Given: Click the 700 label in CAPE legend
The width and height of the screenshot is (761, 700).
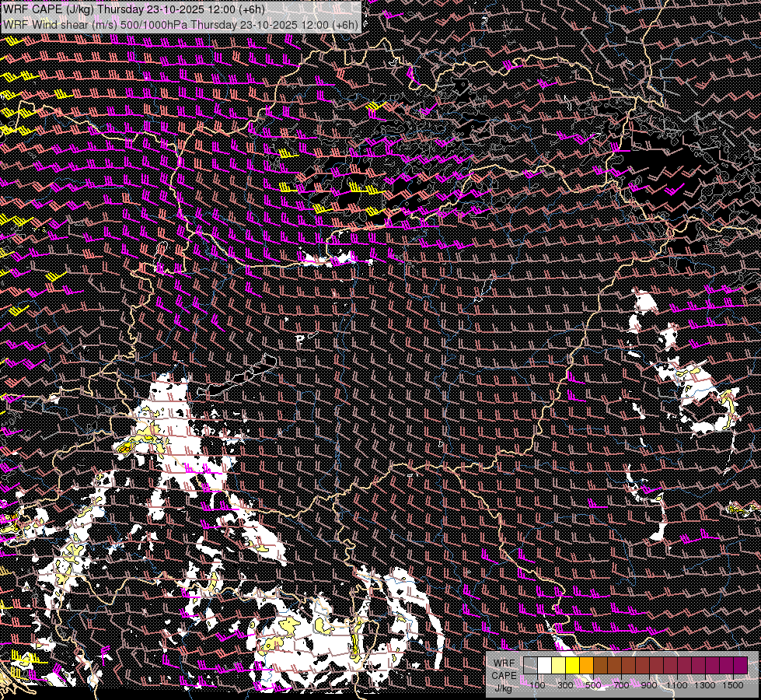Looking at the screenshot, I should pyautogui.click(x=621, y=685).
